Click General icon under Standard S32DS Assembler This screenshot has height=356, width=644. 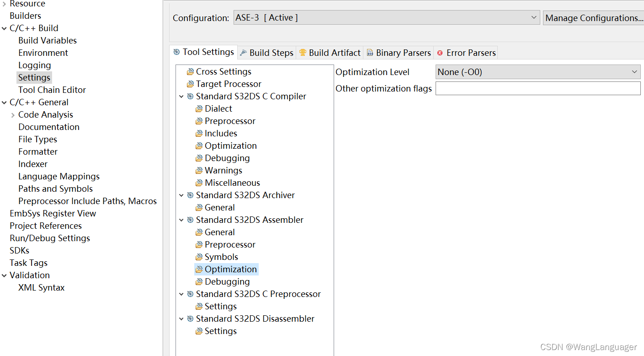(x=199, y=232)
